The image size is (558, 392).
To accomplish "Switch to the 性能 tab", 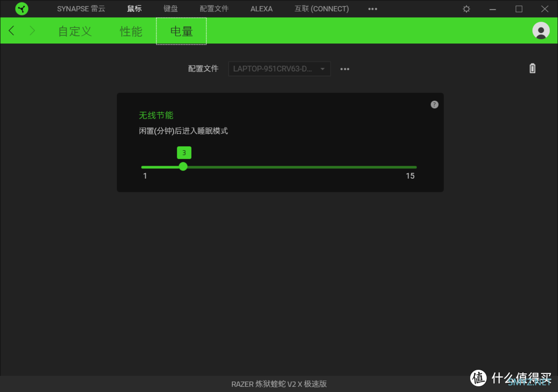I will [x=131, y=32].
